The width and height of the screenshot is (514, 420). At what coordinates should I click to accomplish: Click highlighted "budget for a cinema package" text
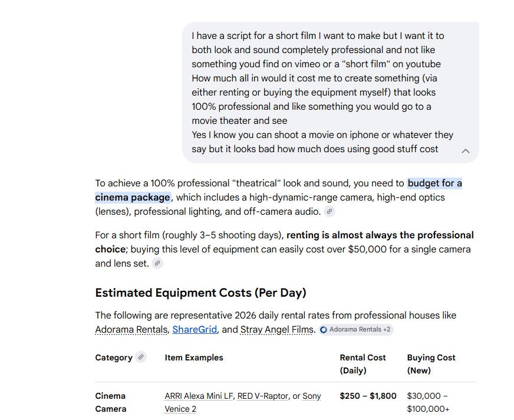[434, 183]
